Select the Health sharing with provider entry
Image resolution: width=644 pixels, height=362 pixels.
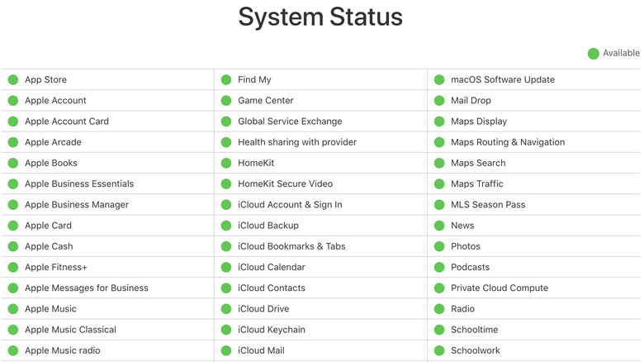[x=297, y=142]
